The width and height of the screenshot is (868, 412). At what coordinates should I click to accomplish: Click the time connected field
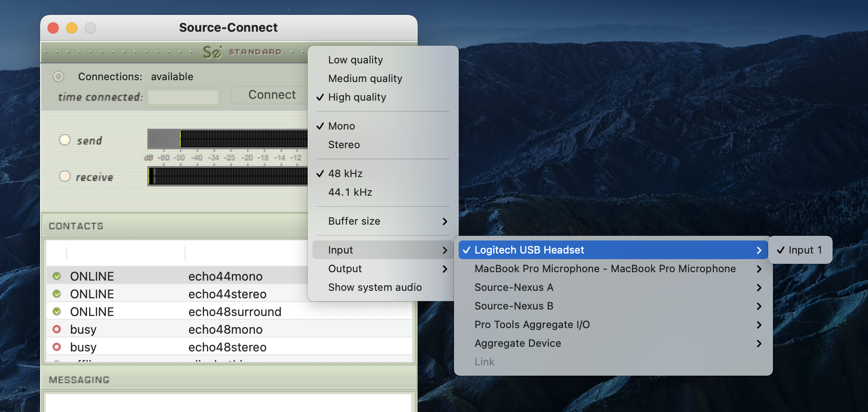click(183, 97)
